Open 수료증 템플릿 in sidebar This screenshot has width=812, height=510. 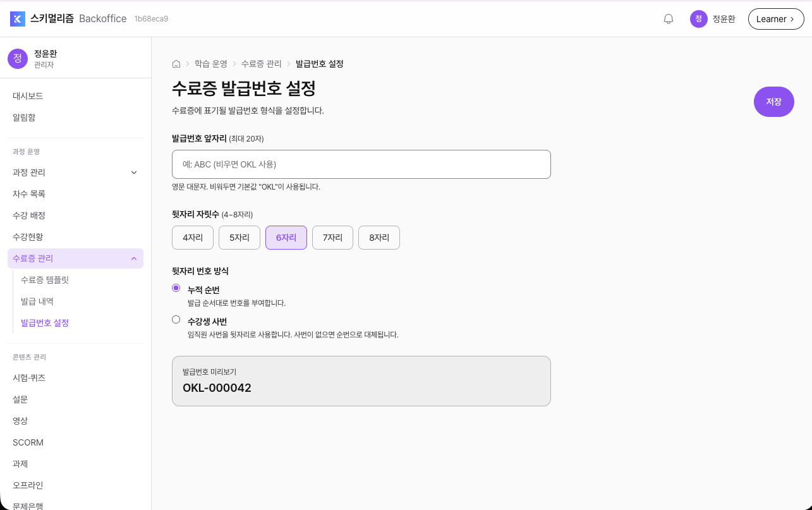click(x=45, y=280)
